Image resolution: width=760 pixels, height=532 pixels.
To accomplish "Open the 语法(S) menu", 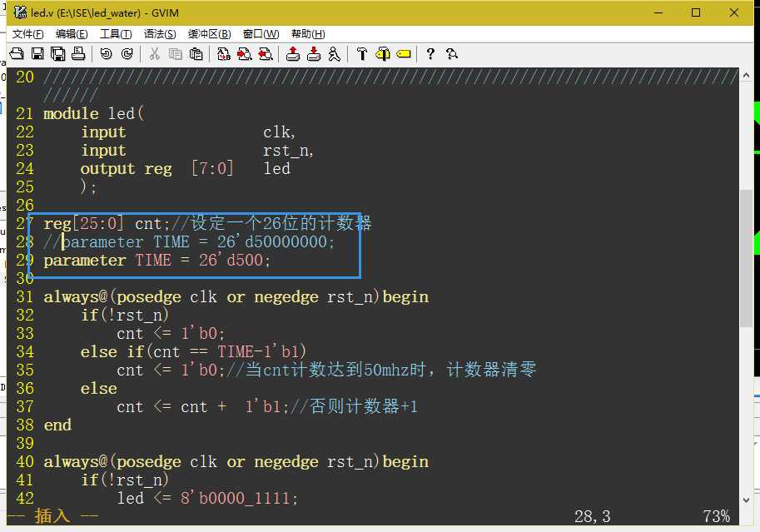I will [160, 34].
